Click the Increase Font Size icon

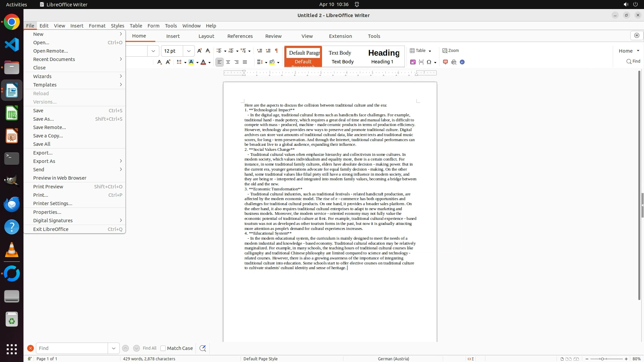pyautogui.click(x=199, y=51)
